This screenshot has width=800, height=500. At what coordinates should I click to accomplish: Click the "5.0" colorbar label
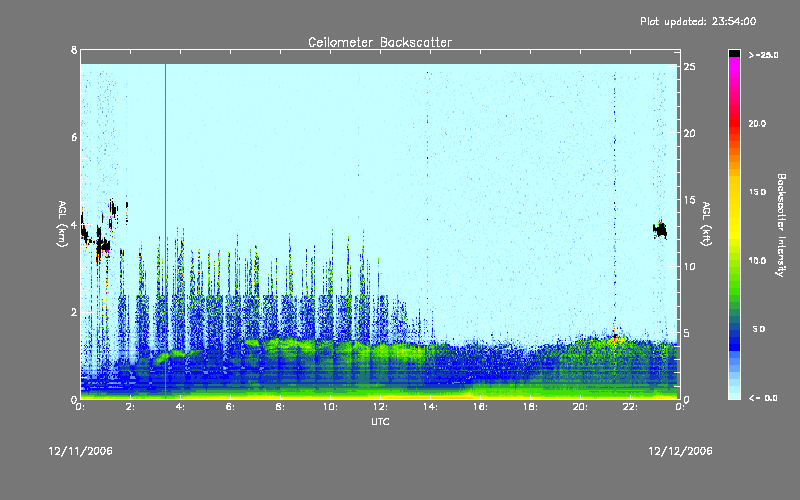pos(759,329)
